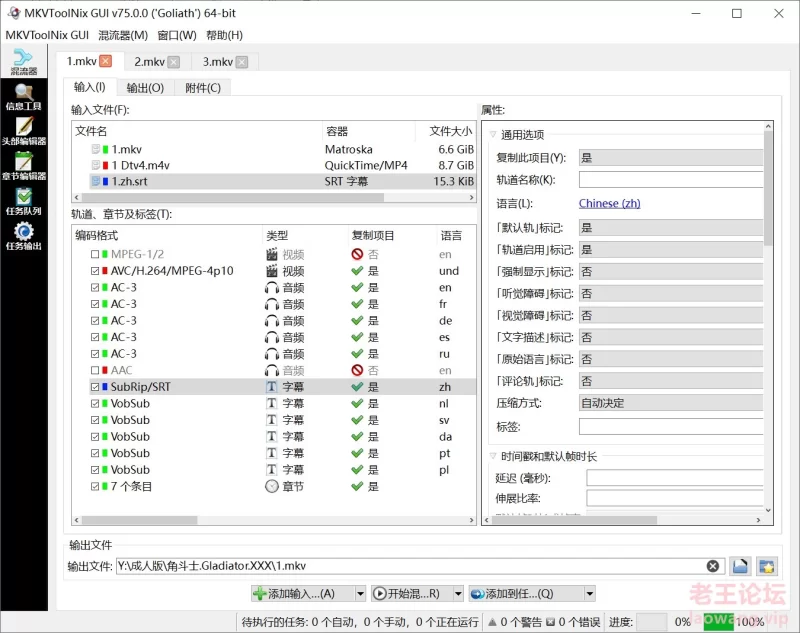Viewport: 800px width, 633px height.
Task: Open the 混流器(M) menu
Action: (x=123, y=35)
